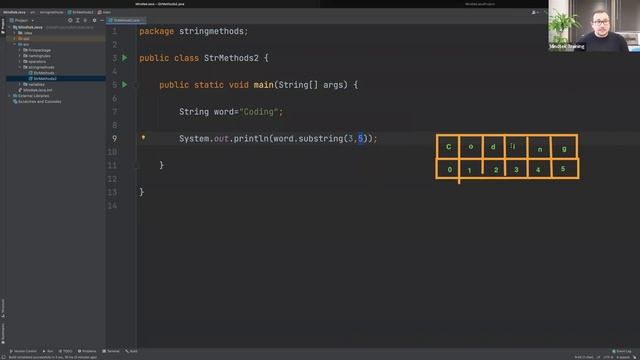Viewport: 640px width, 360px height.
Task: Click main breadcrumb in navigation bar
Action: [104, 12]
